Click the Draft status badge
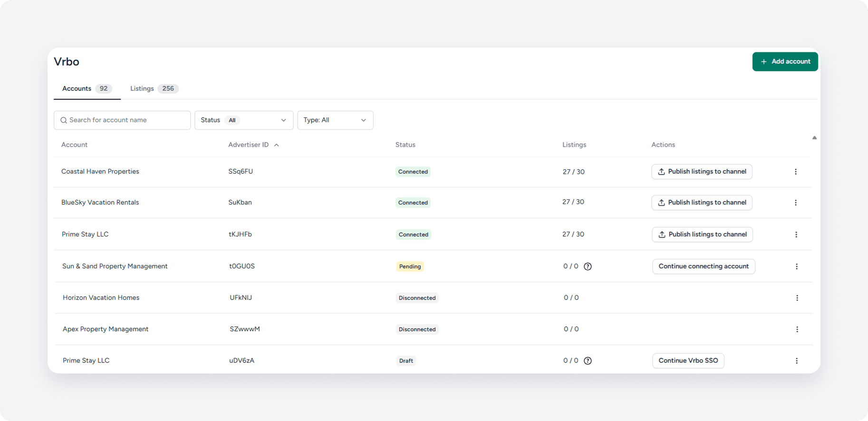This screenshot has height=421, width=868. click(x=406, y=361)
